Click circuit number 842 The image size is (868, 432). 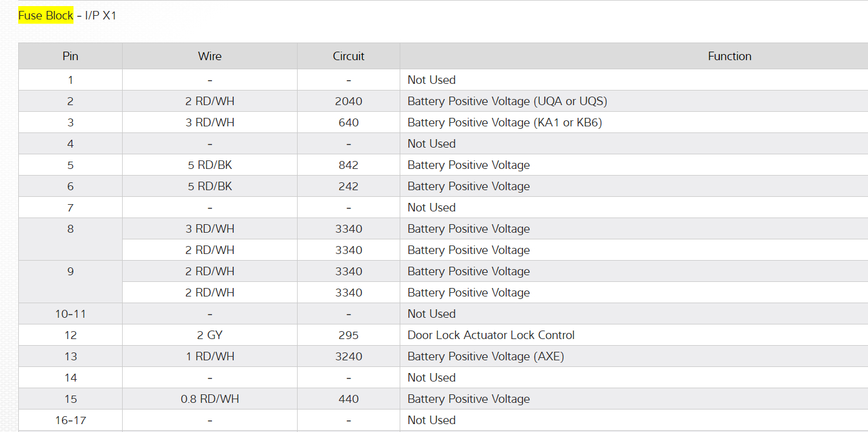click(349, 165)
